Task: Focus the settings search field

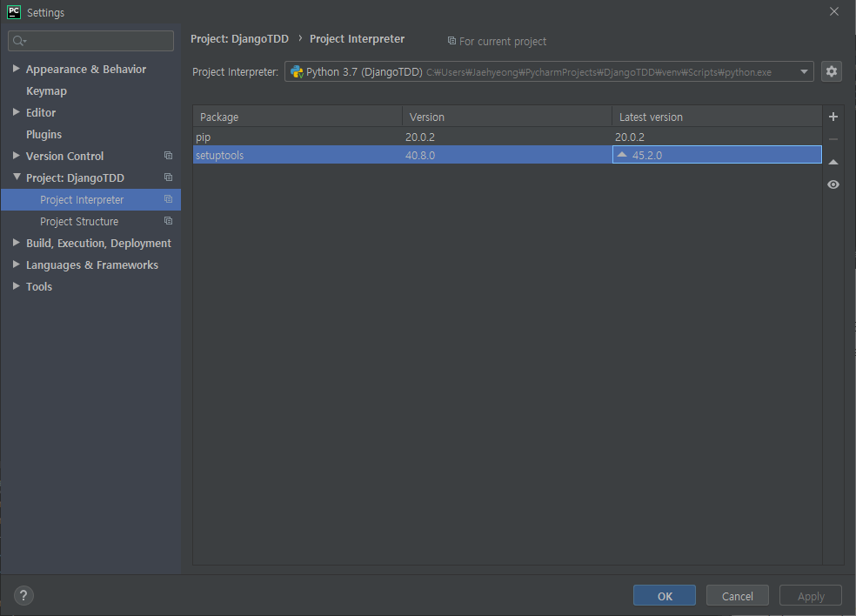Action: tap(90, 41)
